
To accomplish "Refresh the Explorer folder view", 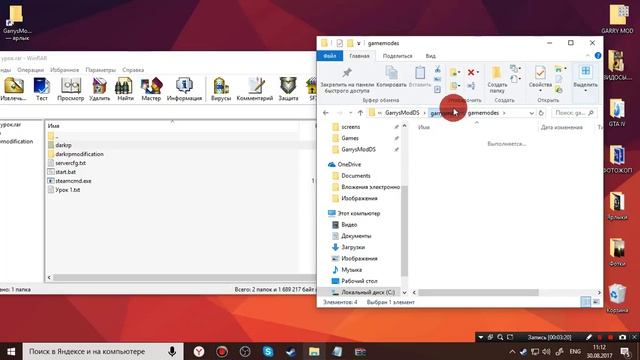I will click(541, 113).
